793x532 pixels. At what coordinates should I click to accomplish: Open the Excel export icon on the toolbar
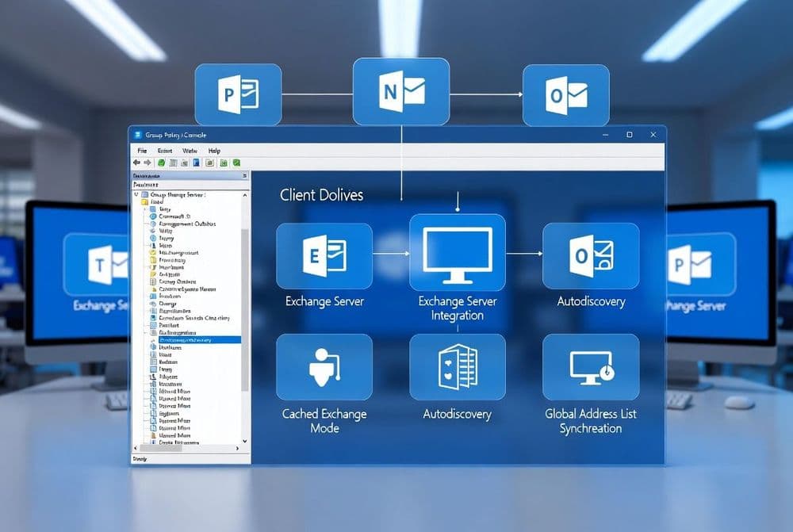(x=224, y=163)
